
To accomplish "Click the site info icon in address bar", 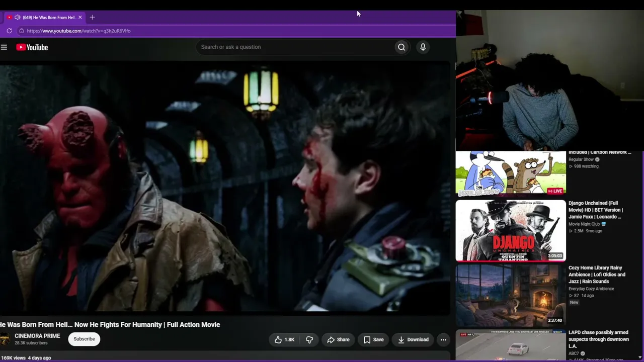I will 21,31.
